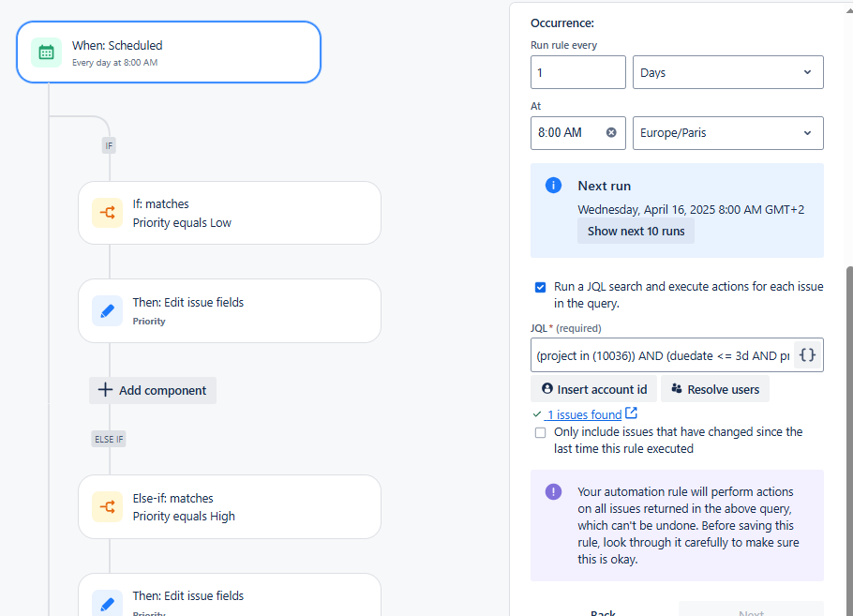853x616 pixels.
Task: Open the Days interval dropdown
Action: click(728, 72)
